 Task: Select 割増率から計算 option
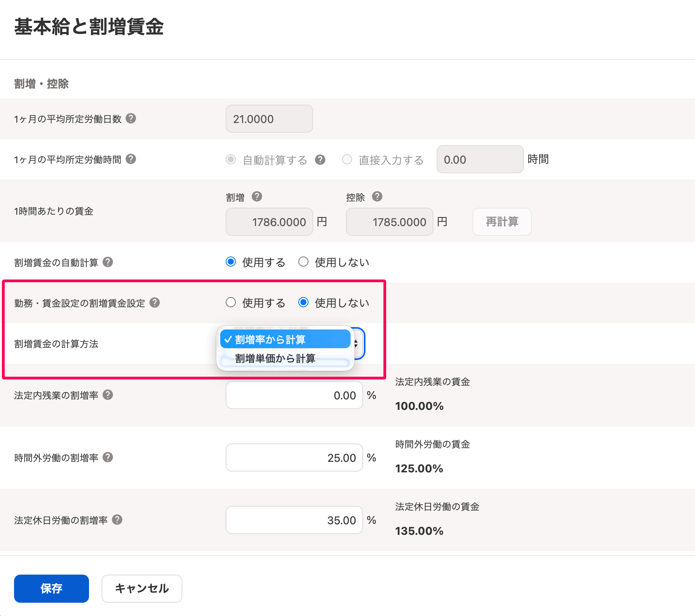coord(285,339)
